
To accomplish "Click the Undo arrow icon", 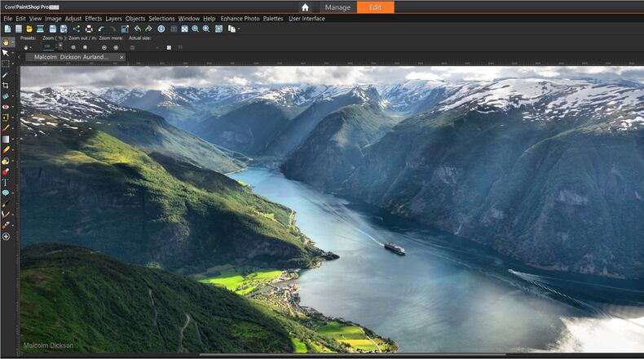I will pos(101,29).
